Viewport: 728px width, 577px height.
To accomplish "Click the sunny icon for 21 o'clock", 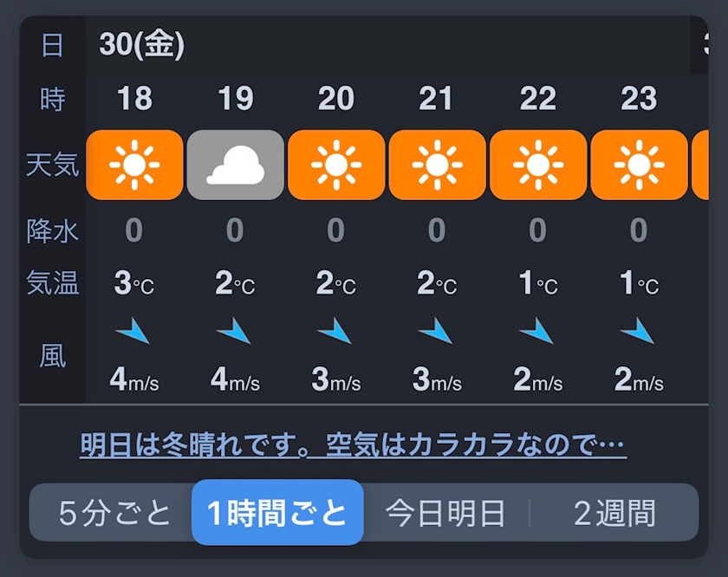I will [x=437, y=165].
